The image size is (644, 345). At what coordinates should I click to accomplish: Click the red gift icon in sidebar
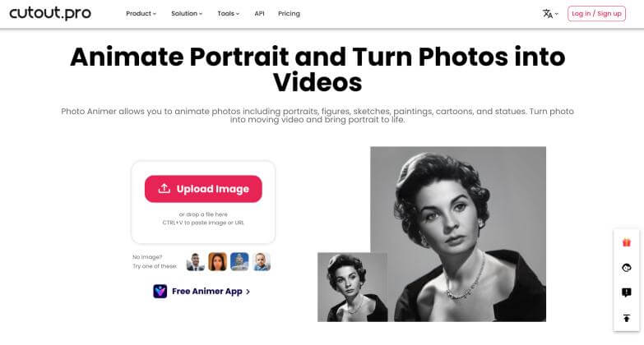pos(626,242)
